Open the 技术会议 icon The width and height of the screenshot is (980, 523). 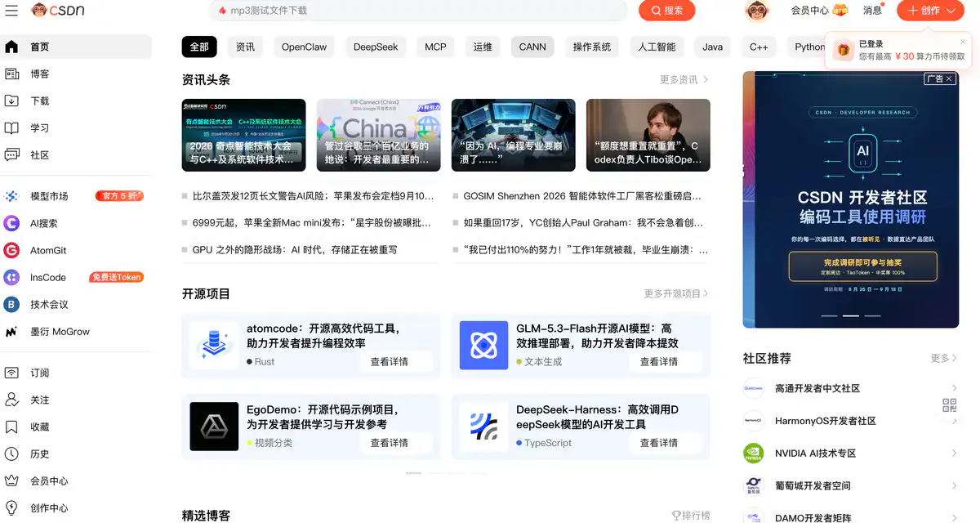pyautogui.click(x=11, y=304)
